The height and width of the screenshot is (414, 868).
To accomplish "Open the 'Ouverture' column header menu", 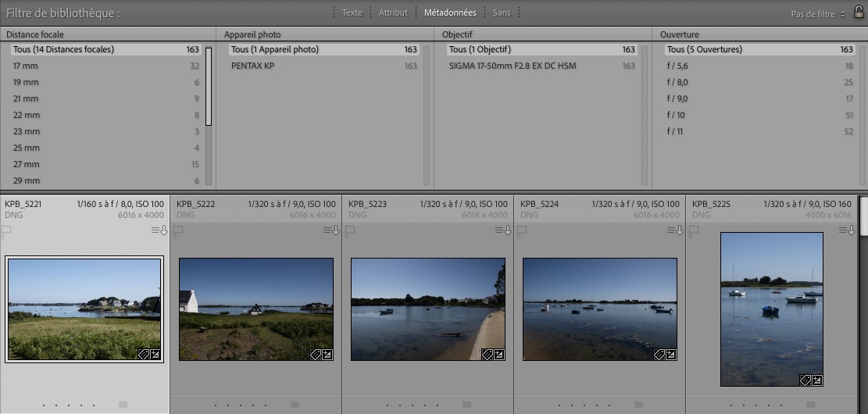I will (x=678, y=34).
